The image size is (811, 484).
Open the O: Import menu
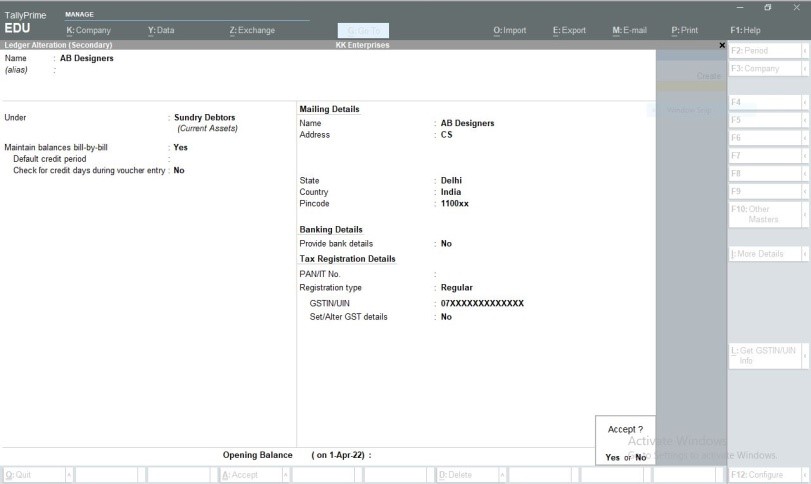click(x=509, y=31)
